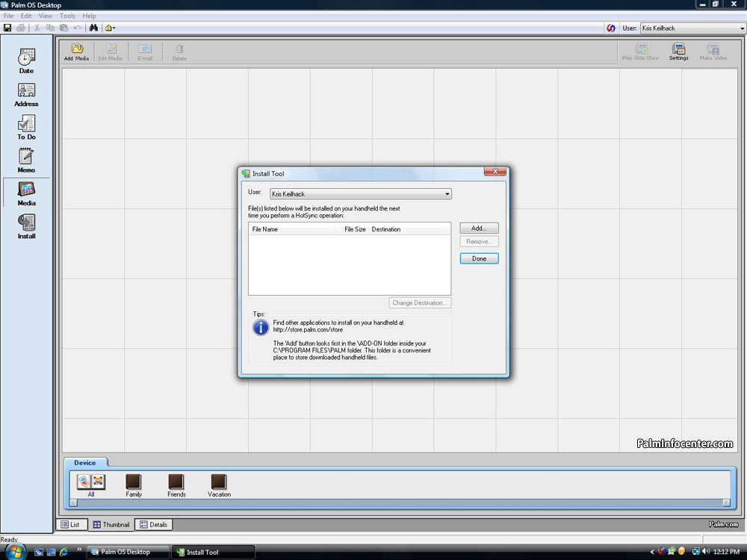The width and height of the screenshot is (747, 560).
Task: Show hidden system tray icons arrow
Action: click(x=652, y=552)
